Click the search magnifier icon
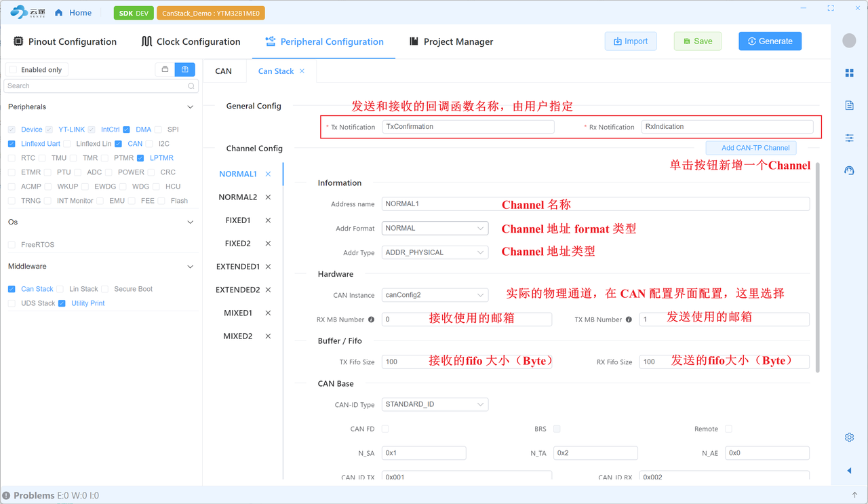This screenshot has width=868, height=504. 191,86
